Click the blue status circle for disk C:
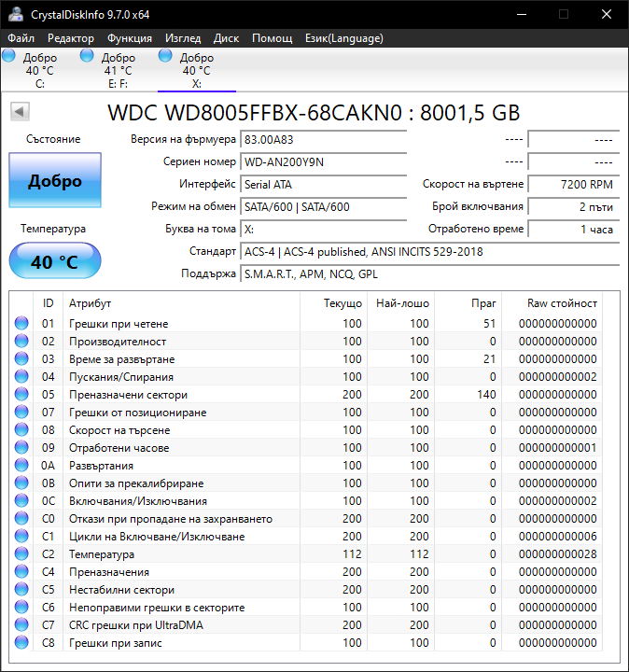The height and width of the screenshot is (672, 629). (8, 55)
